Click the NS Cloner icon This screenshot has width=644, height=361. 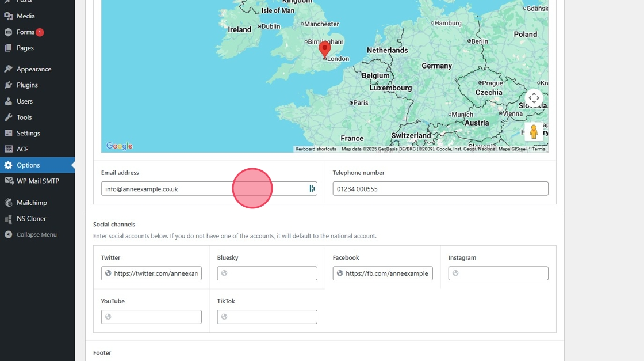pos(8,219)
